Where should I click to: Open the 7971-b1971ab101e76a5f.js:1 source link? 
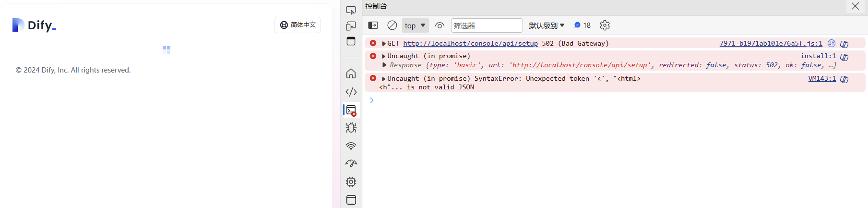click(771, 44)
